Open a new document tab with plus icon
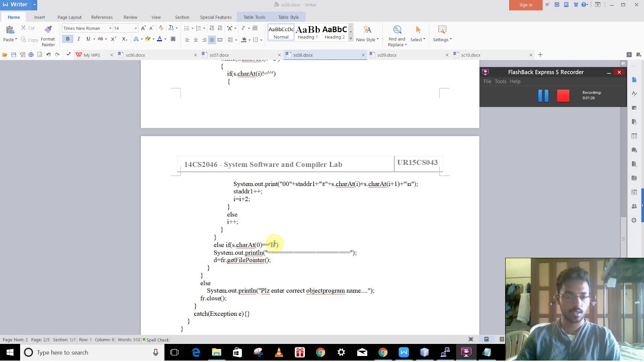 (x=540, y=55)
